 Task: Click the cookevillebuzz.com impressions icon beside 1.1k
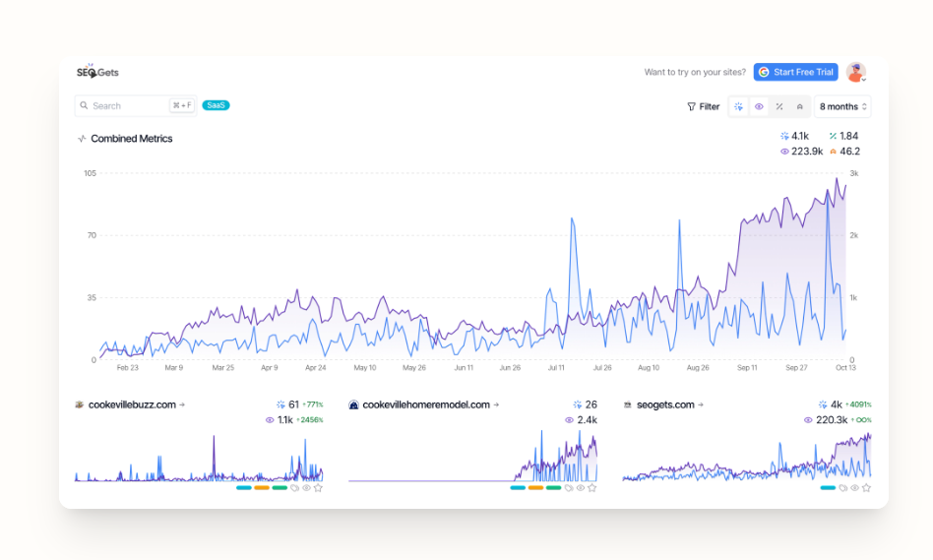270,420
